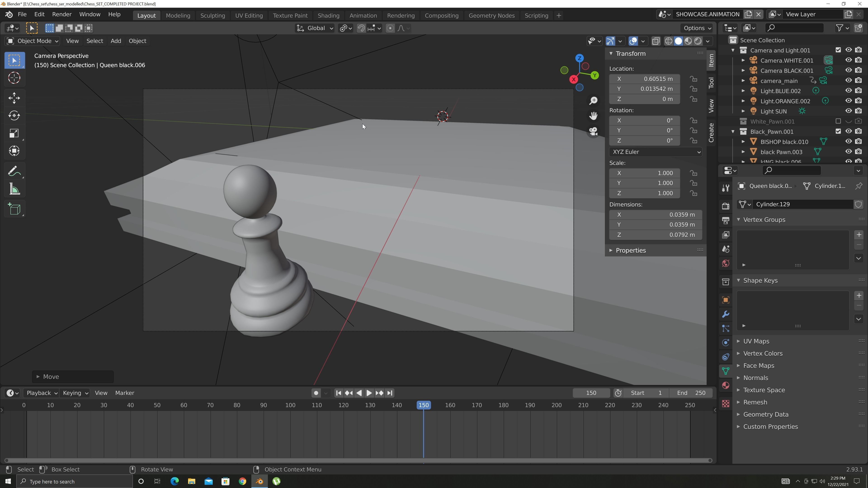Screen dimensions: 868x488
Task: Open the Material properties tab icon
Action: click(x=725, y=385)
